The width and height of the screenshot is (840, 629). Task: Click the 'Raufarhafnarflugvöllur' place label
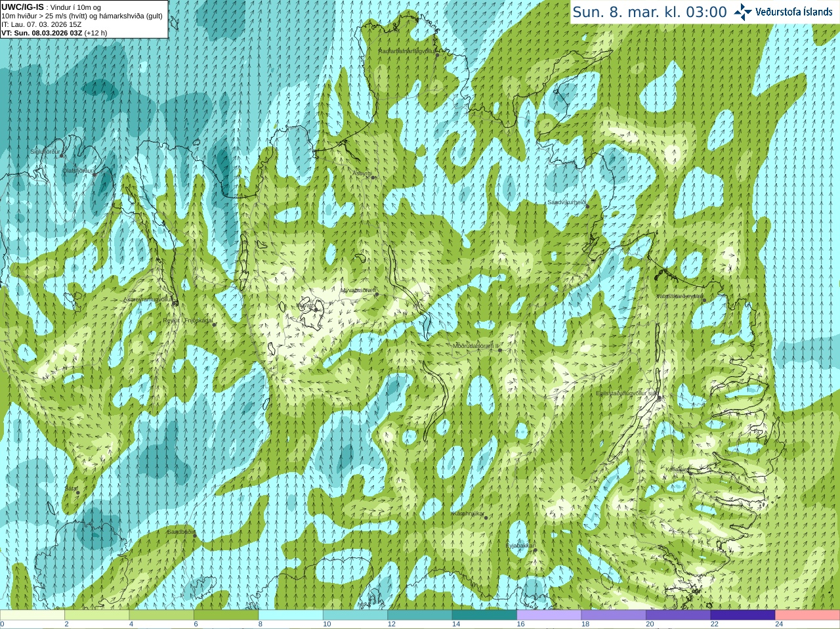pos(407,51)
